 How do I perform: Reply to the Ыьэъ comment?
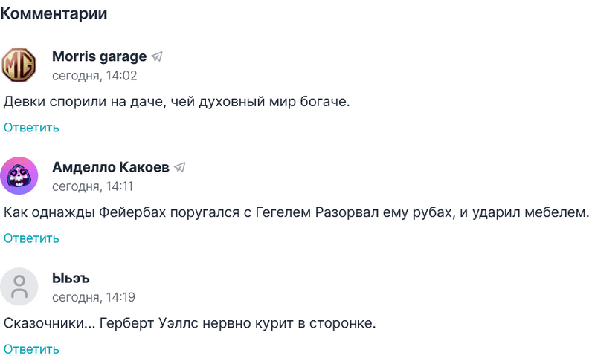click(31, 349)
